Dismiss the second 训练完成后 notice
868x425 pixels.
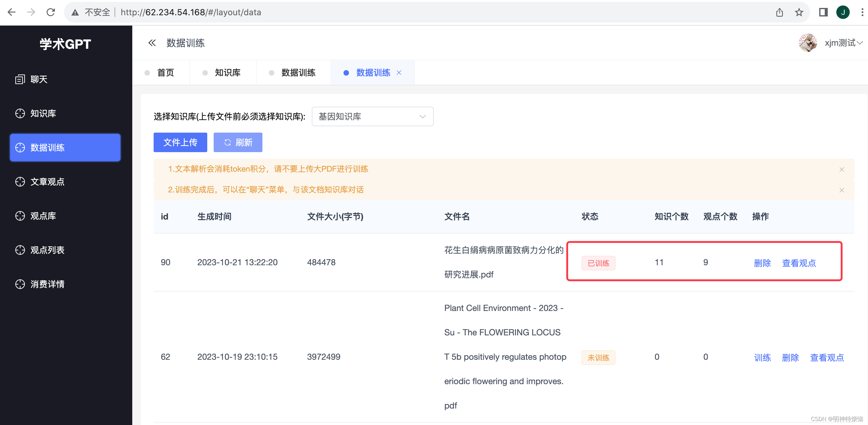[841, 190]
